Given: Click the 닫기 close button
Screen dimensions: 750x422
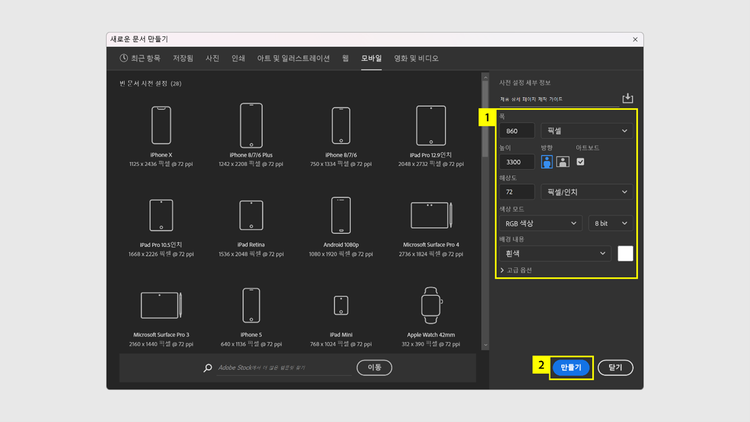Looking at the screenshot, I should pyautogui.click(x=616, y=367).
